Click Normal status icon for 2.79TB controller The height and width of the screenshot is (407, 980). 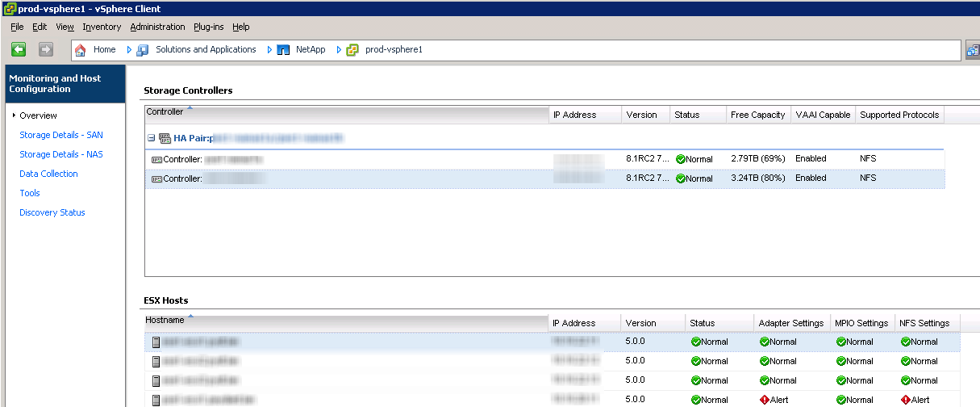[680, 159]
